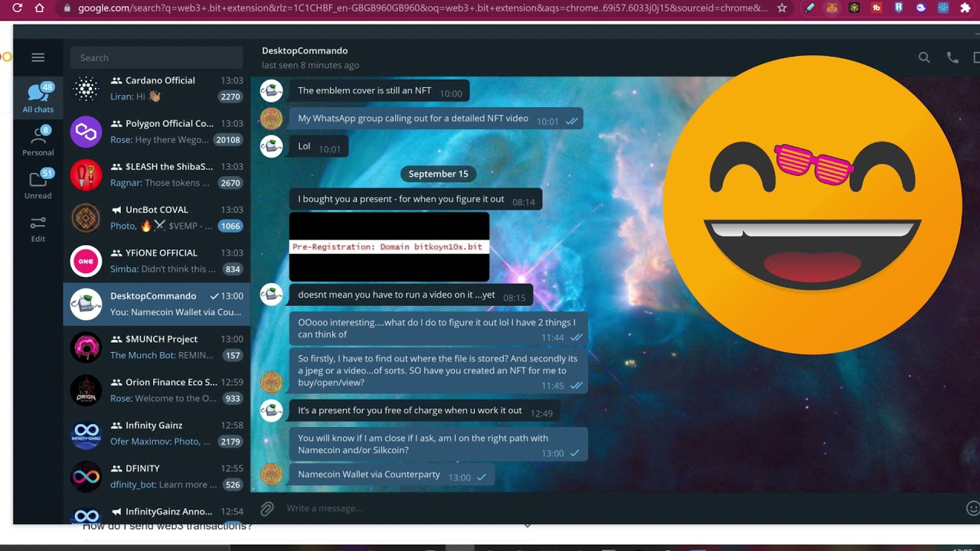Click the large laughing emoji overlay

(812, 204)
